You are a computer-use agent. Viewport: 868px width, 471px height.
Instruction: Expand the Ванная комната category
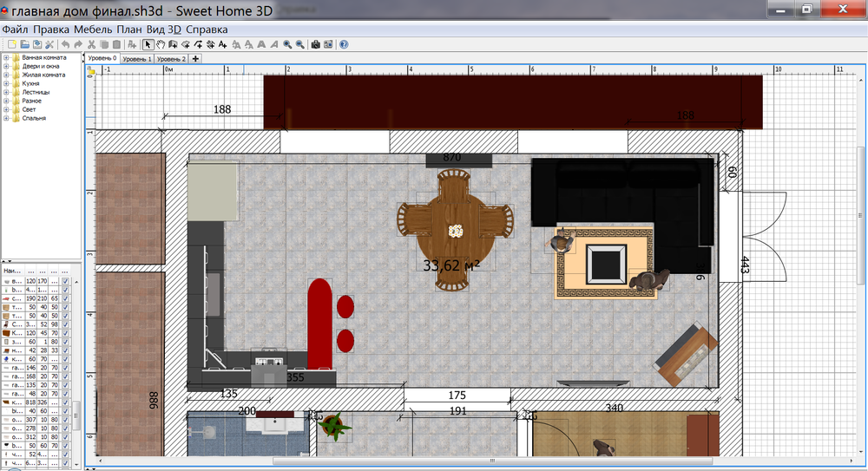pyautogui.click(x=6, y=58)
